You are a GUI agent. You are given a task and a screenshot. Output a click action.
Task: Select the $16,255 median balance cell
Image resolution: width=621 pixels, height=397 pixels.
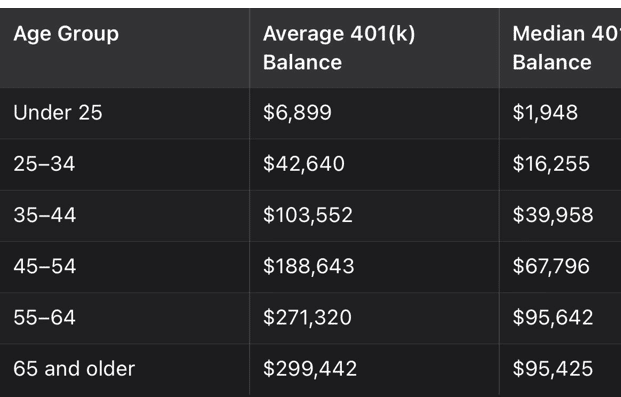coord(551,164)
